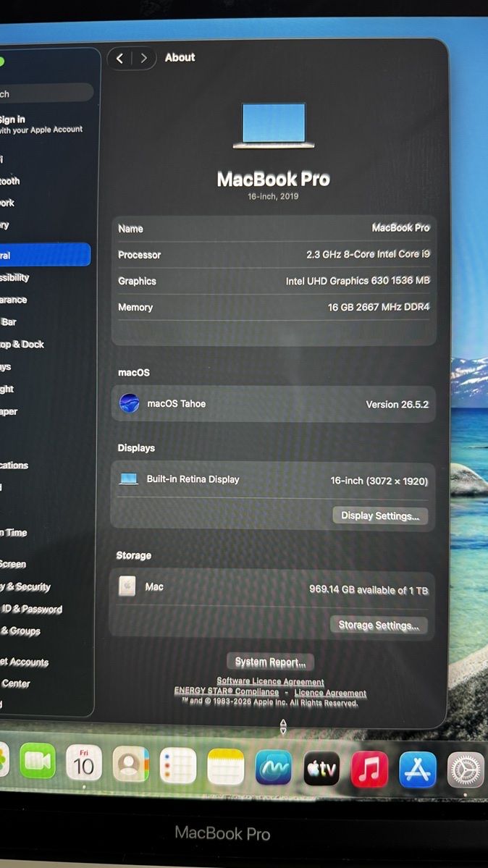Screen dimensions: 488x868
Task: Select Desktop & Dock in the sidebar
Action: click(22, 344)
